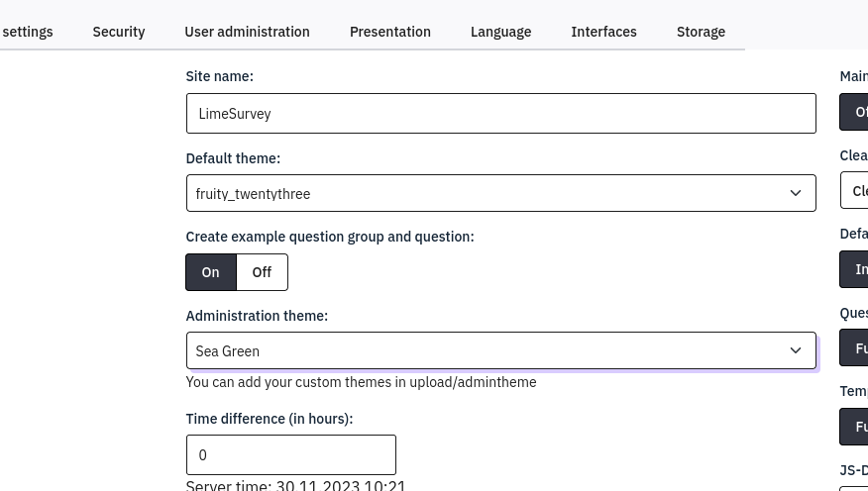
Task: Open the partially visible 'Cle' dropdown
Action: click(856, 190)
